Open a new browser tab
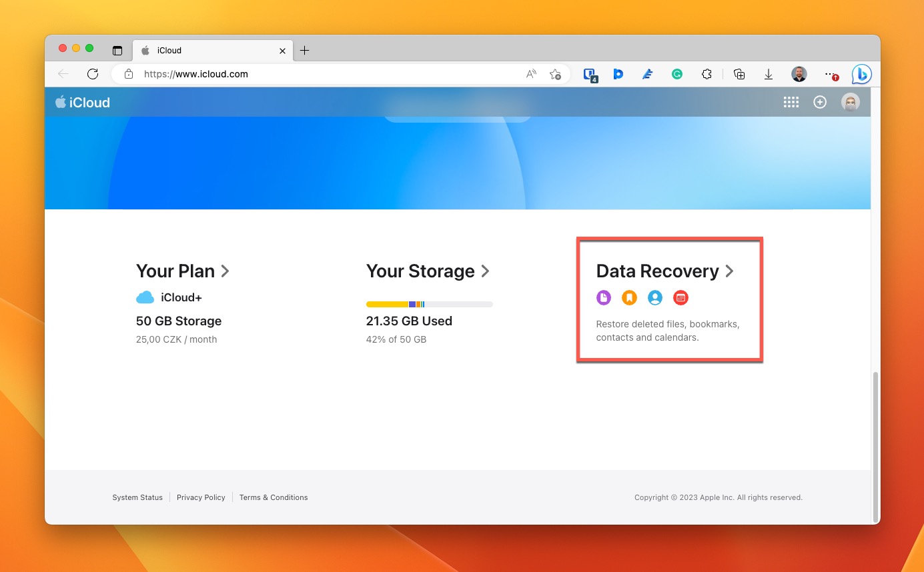924x572 pixels. pos(304,51)
